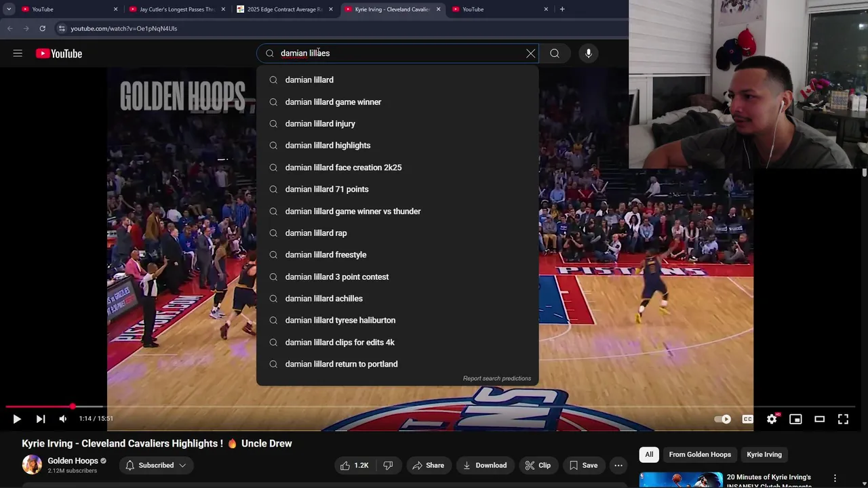Screen dimensions: 868x488
Task: Choose suggestion damian lillard face creation 2k25
Action: (397, 167)
